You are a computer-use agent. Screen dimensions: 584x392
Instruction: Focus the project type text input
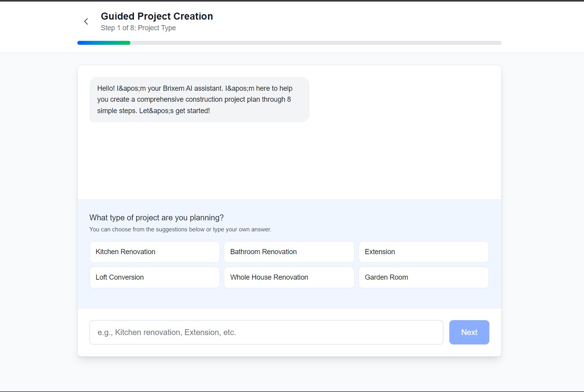pyautogui.click(x=266, y=332)
